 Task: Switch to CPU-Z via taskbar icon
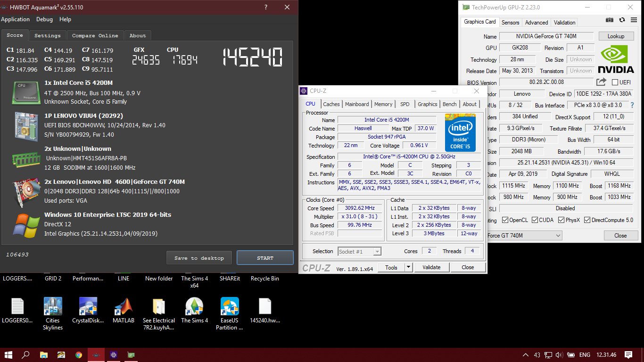(x=113, y=355)
